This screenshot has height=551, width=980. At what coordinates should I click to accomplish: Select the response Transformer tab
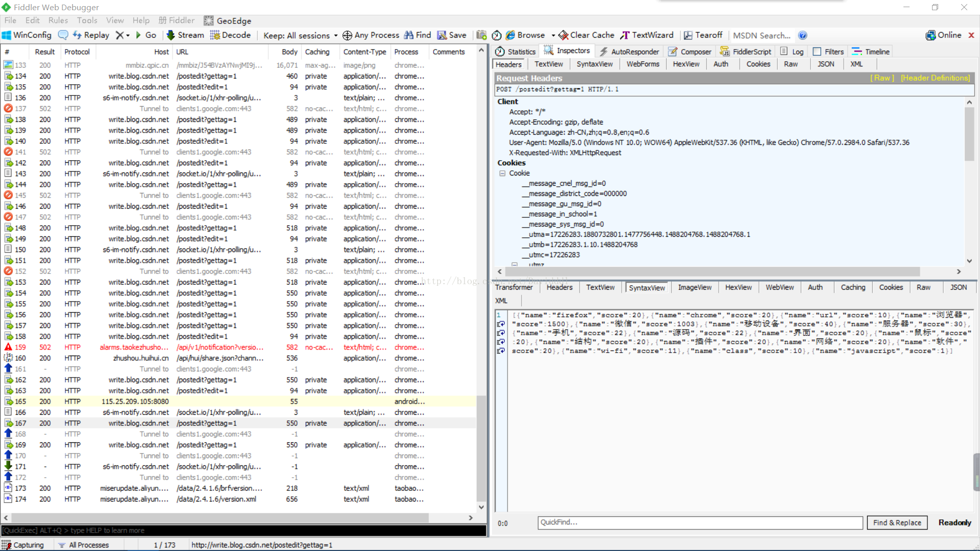coord(514,287)
